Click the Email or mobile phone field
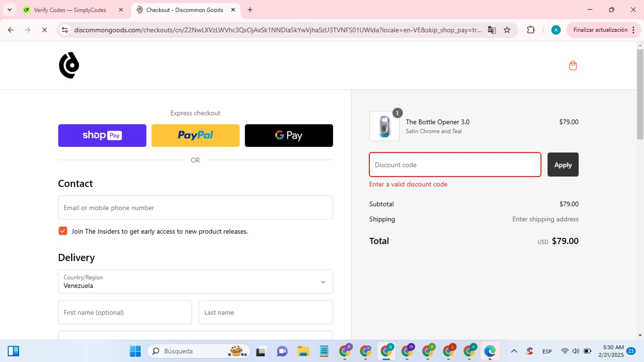Image resolution: width=644 pixels, height=362 pixels. 195,207
